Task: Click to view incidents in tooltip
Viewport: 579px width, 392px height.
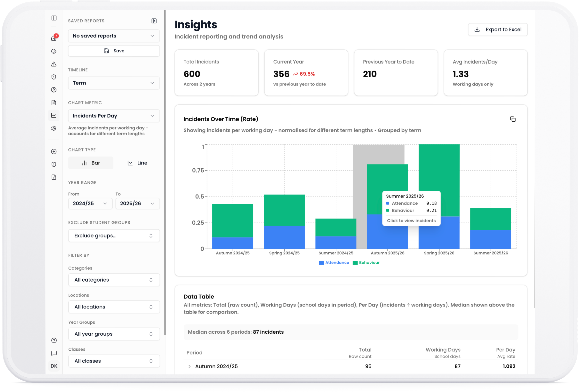Action: coord(411,221)
